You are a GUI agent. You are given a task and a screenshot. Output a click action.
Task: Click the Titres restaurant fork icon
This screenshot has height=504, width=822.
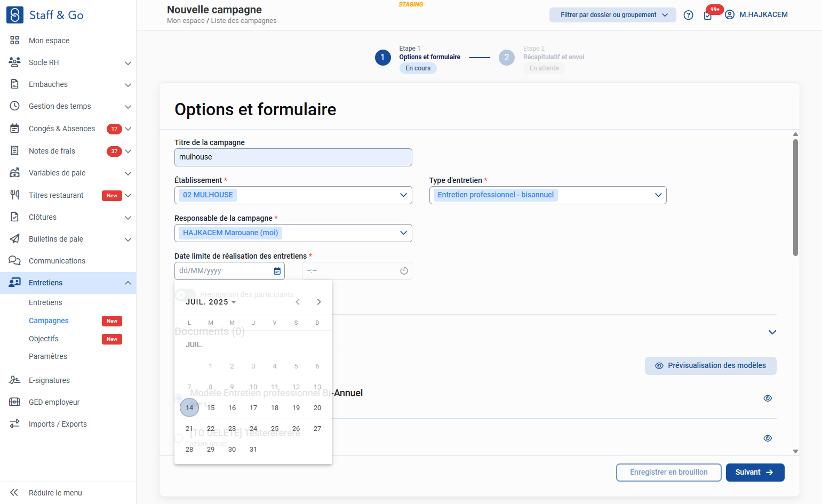(15, 195)
